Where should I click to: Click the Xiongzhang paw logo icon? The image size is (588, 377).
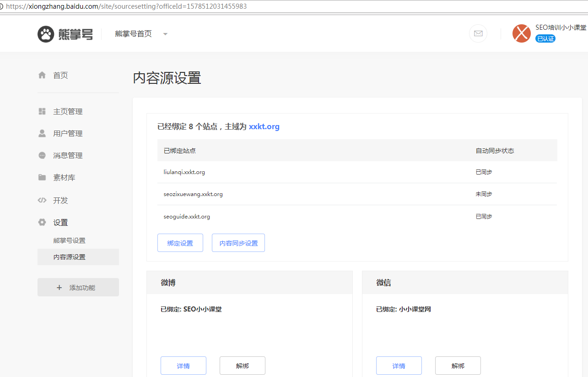46,34
